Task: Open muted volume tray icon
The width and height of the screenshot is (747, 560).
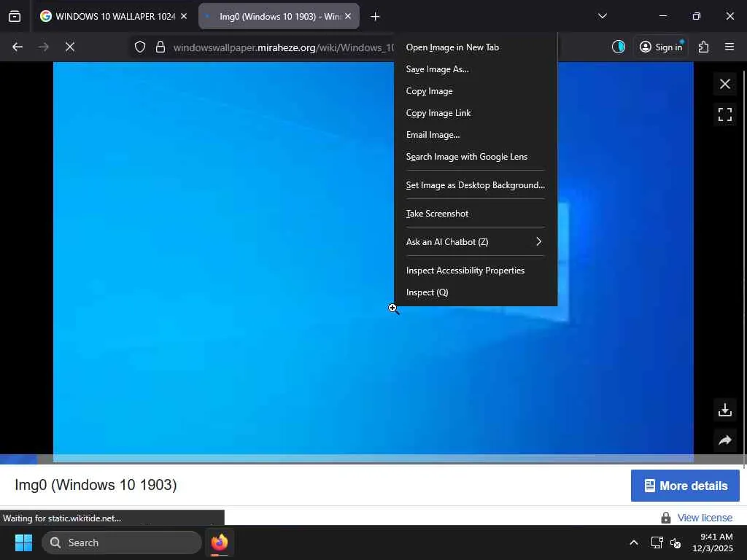Action: coord(676,542)
